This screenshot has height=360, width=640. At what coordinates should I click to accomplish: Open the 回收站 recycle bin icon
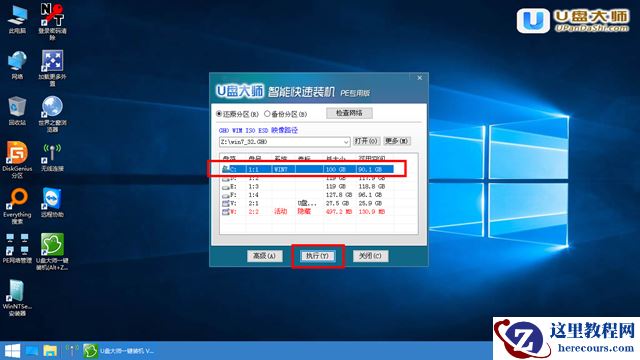[17, 111]
